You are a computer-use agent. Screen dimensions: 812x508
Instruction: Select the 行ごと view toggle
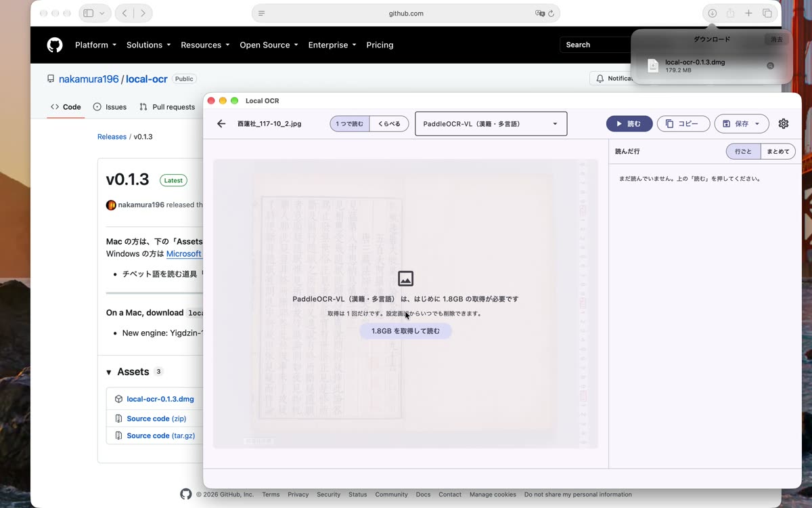coord(743,152)
